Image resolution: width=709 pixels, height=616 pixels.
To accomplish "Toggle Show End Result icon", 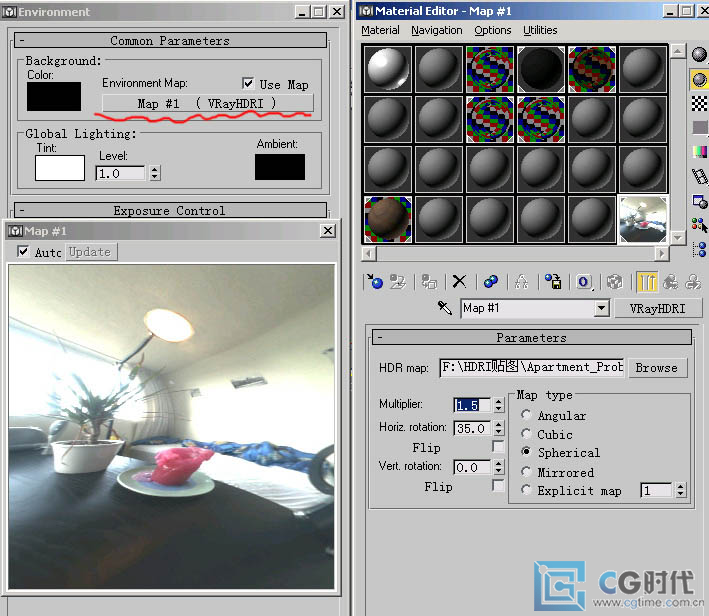I will tap(647, 282).
